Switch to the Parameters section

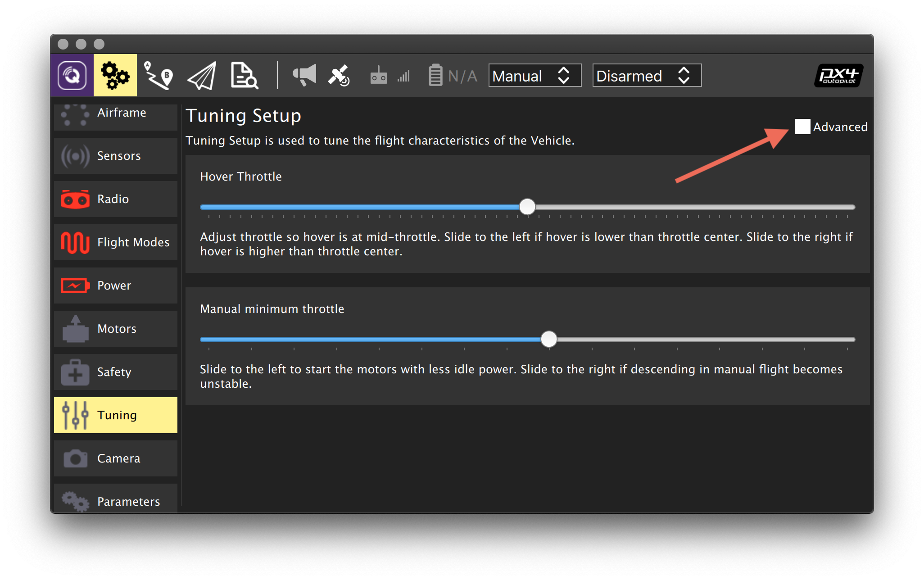coord(115,501)
